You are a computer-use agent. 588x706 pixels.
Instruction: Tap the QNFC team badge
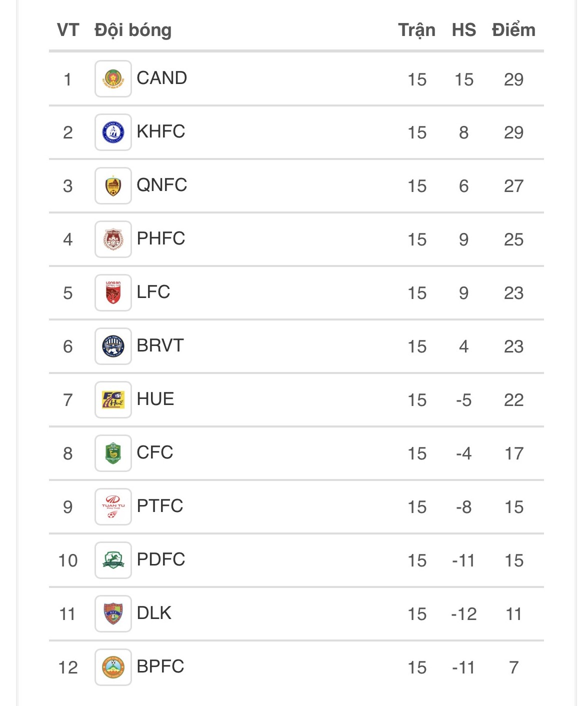coord(113,186)
